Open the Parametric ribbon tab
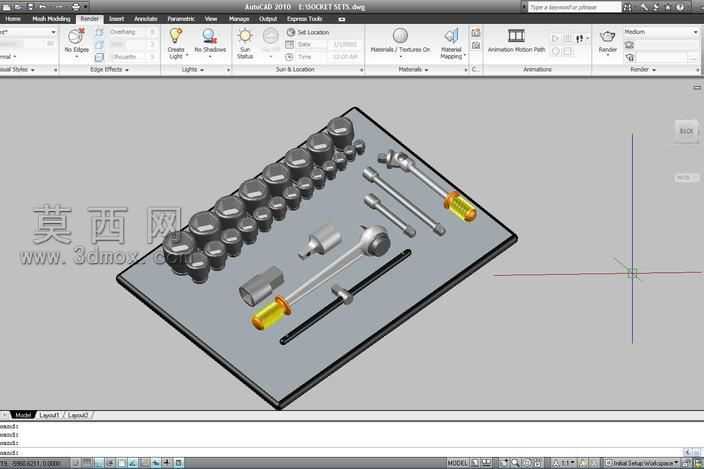 tap(181, 19)
